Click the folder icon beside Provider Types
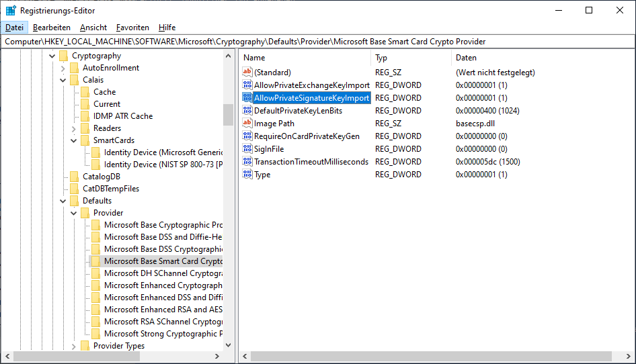 click(85, 346)
